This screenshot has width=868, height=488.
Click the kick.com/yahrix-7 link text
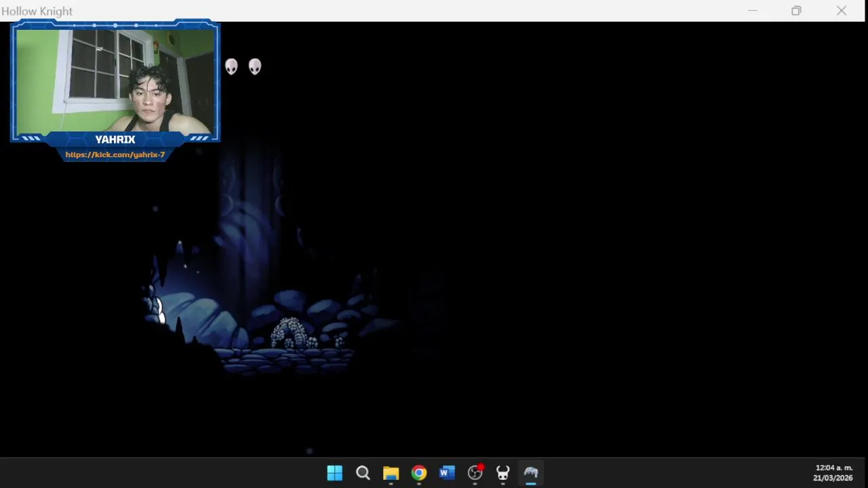click(115, 155)
